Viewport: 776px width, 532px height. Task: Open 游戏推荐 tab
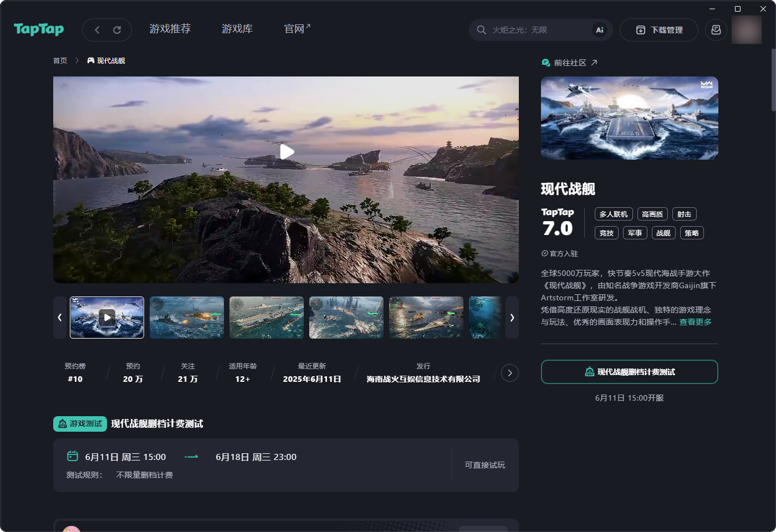tap(170, 29)
